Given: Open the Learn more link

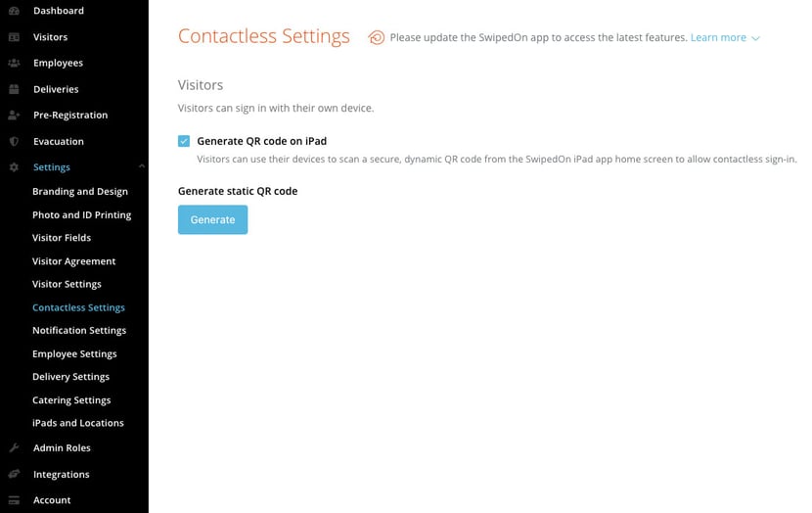Looking at the screenshot, I should tap(718, 37).
